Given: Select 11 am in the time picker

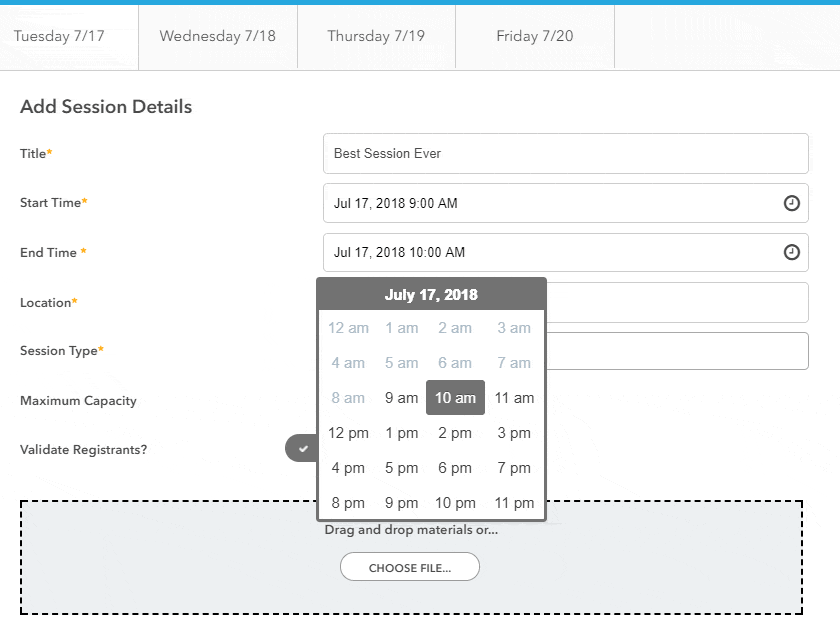Looking at the screenshot, I should [513, 397].
